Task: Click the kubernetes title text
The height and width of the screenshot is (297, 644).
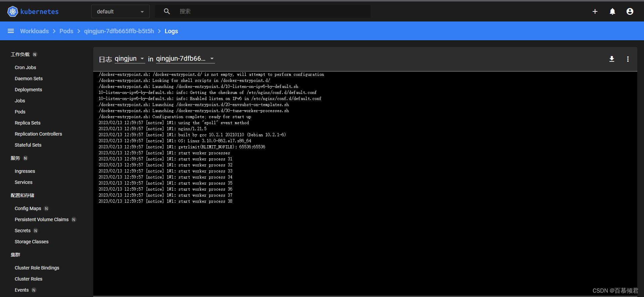Action: coord(40,11)
